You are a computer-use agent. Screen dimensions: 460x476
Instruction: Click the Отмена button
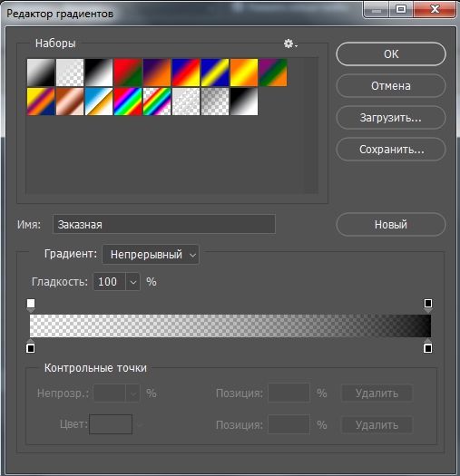391,86
